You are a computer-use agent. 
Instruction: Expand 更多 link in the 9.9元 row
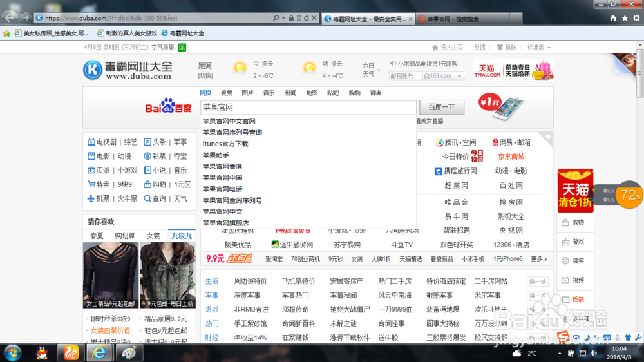539,259
